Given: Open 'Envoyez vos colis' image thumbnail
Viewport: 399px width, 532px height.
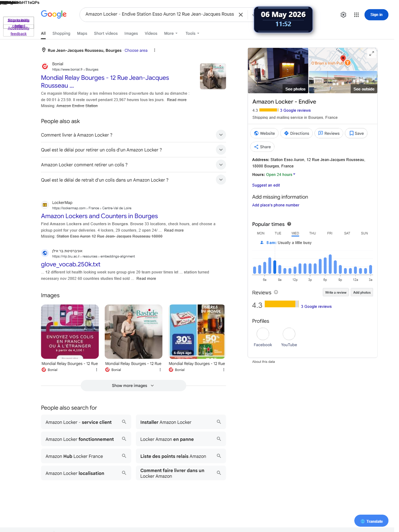Looking at the screenshot, I should (x=70, y=332).
